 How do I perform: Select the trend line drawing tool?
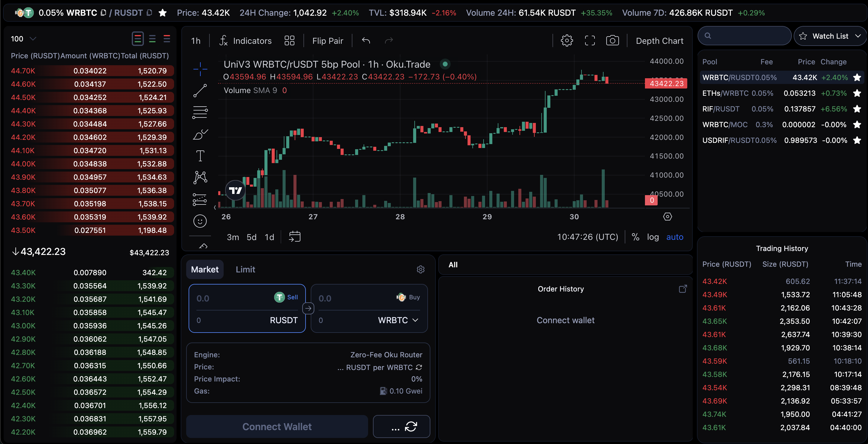pos(200,90)
